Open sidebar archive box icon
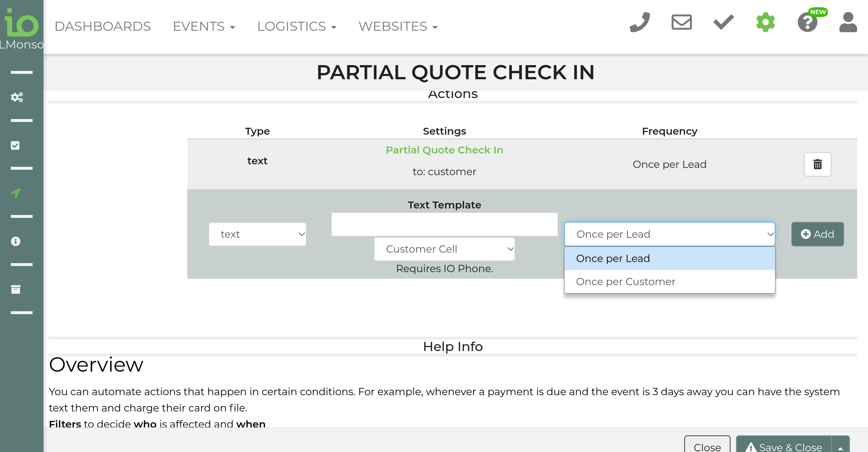Image resolution: width=868 pixels, height=452 pixels. (x=16, y=289)
